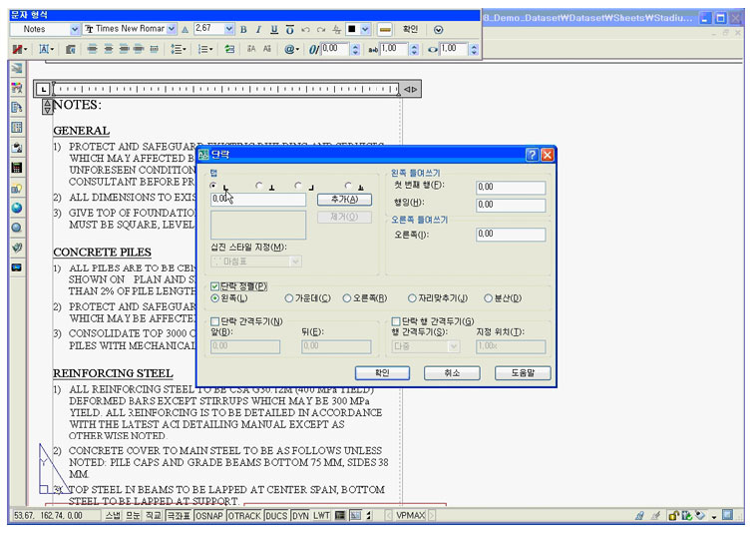
Task: Toggle OSNAP in the status bar
Action: 208,516
